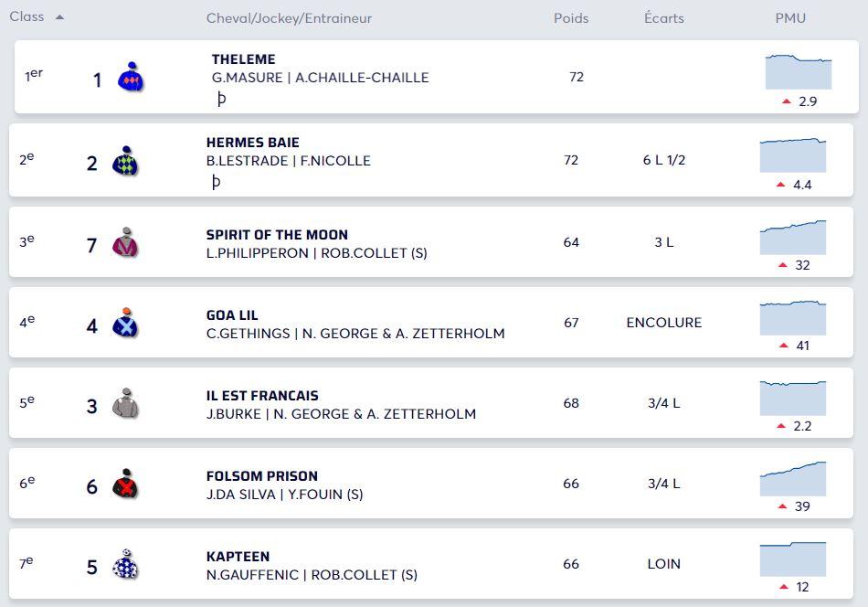
Task: Click Theleme's blue jockey silk icon
Action: click(131, 79)
